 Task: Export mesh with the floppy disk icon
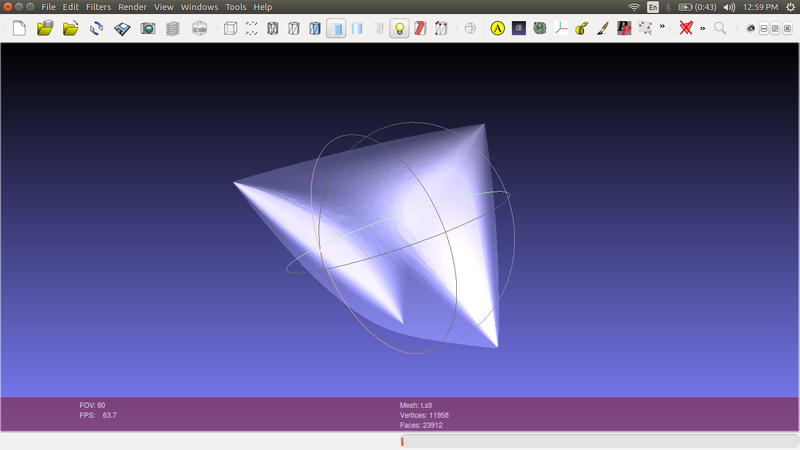pos(122,28)
